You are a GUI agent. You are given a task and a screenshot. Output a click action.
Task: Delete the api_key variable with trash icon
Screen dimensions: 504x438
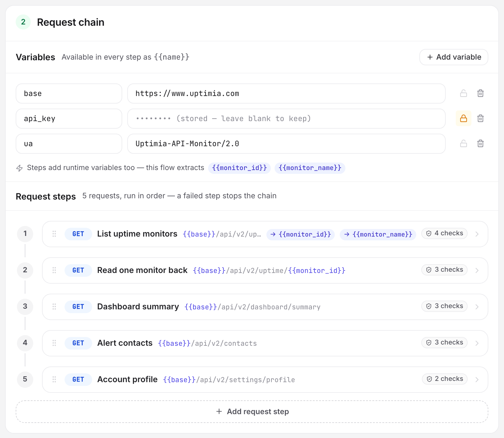coord(480,118)
